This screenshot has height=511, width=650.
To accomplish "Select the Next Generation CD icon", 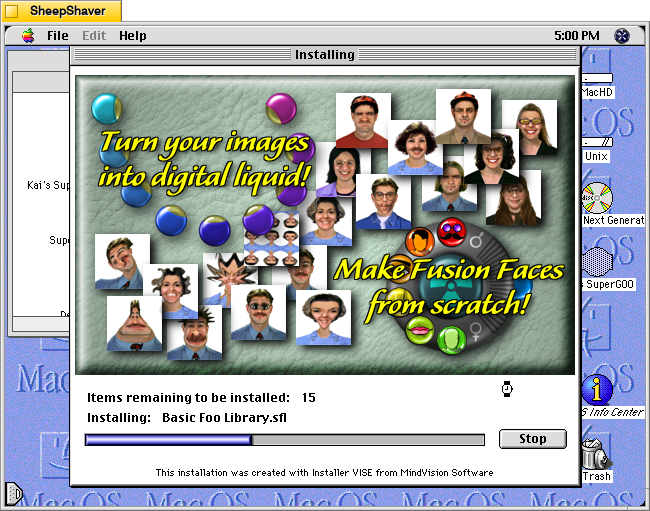I will [597, 198].
